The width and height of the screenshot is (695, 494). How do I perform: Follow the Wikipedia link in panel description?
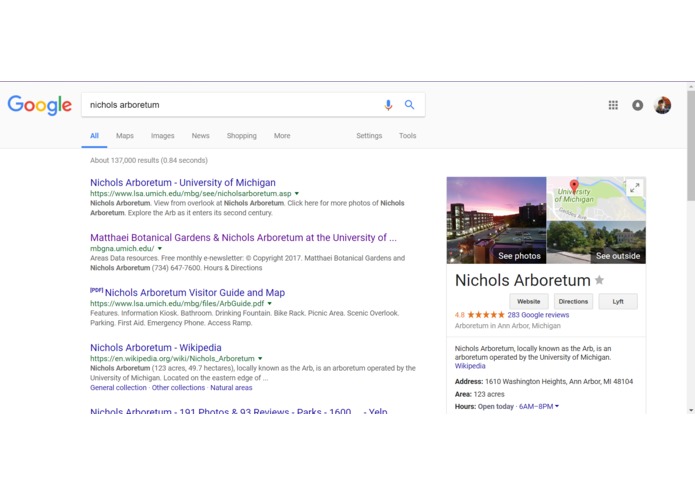[x=470, y=366]
